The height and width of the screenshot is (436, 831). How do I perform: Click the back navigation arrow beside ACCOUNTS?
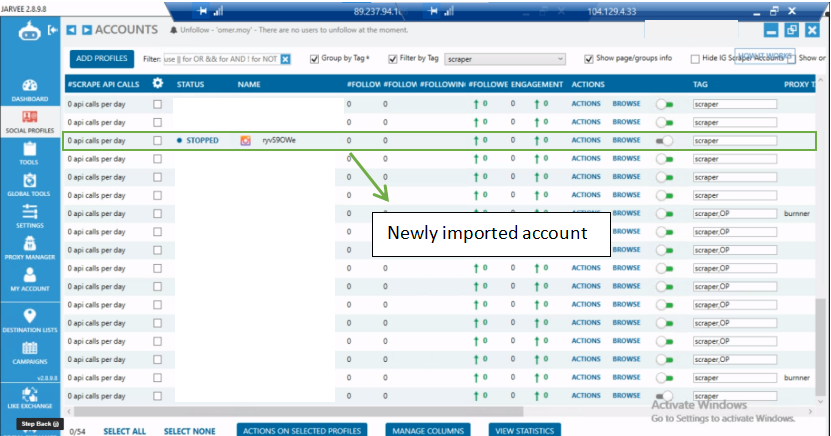[71, 30]
